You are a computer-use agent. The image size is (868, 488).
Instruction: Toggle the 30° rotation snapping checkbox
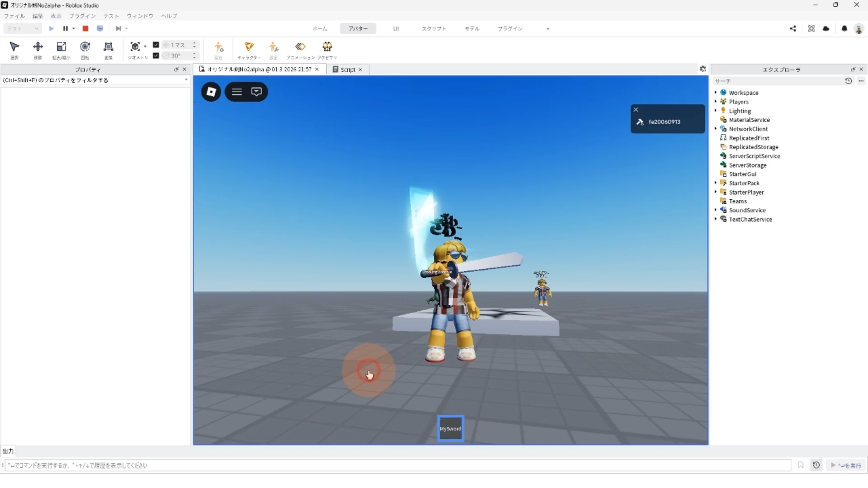tap(156, 56)
